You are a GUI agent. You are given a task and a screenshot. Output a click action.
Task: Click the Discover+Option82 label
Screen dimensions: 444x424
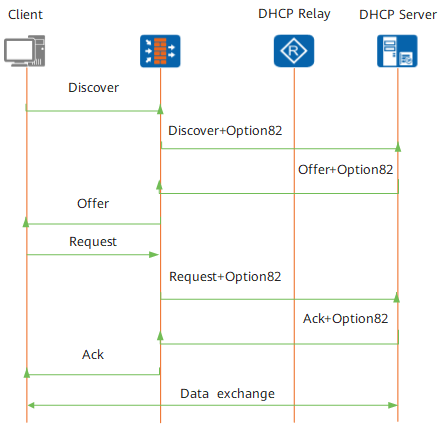(x=225, y=131)
